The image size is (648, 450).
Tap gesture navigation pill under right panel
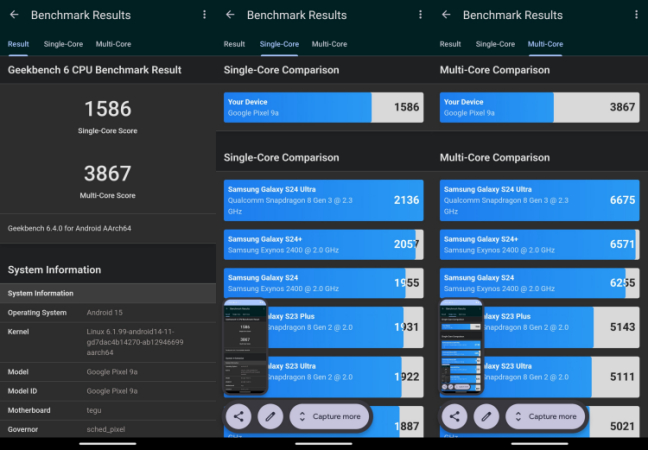coord(539,444)
